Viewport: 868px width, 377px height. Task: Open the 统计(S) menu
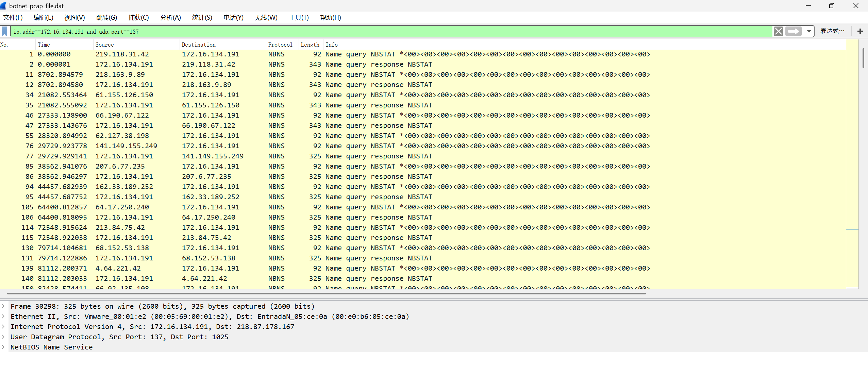202,18
